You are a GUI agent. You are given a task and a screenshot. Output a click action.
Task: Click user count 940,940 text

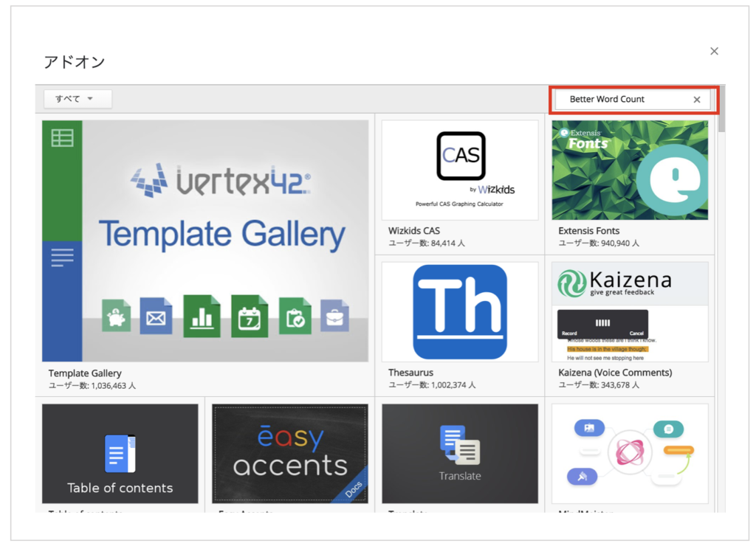point(599,244)
